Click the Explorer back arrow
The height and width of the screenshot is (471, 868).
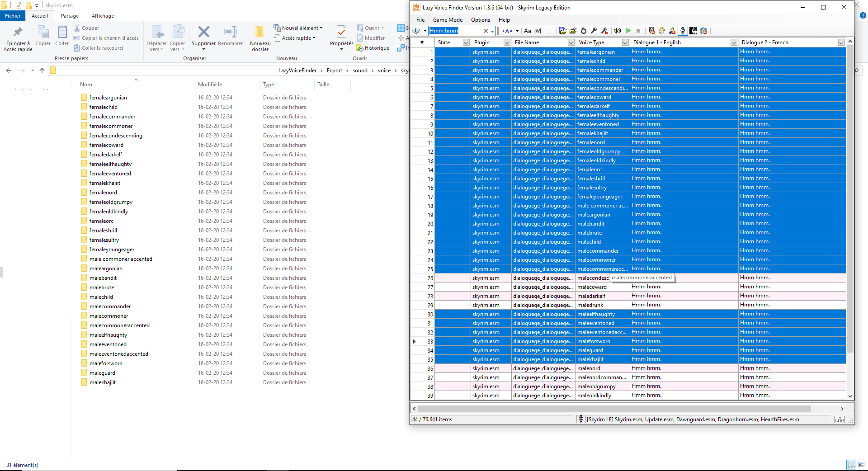(x=9, y=71)
